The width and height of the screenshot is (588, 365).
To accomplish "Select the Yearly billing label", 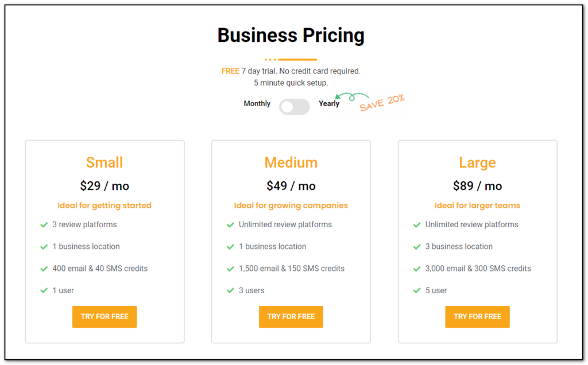I will pyautogui.click(x=329, y=103).
